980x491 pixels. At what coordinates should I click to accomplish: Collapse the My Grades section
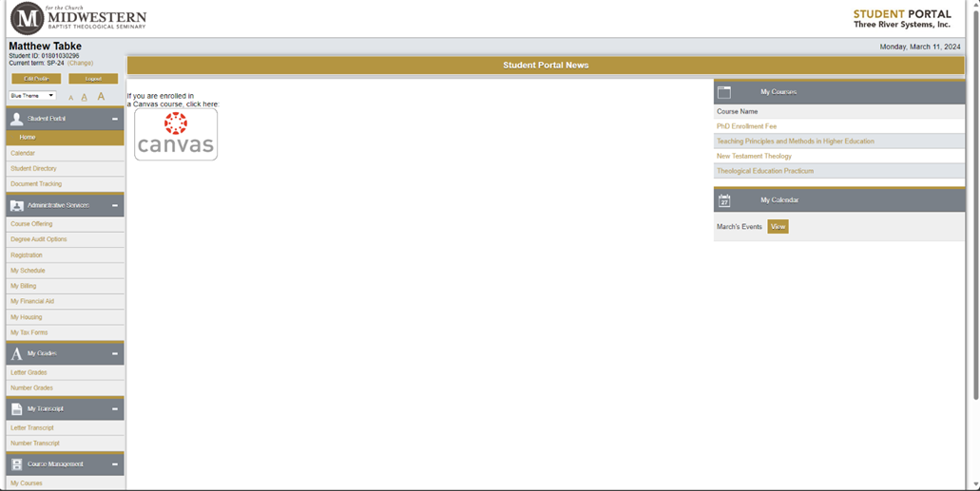tap(115, 353)
